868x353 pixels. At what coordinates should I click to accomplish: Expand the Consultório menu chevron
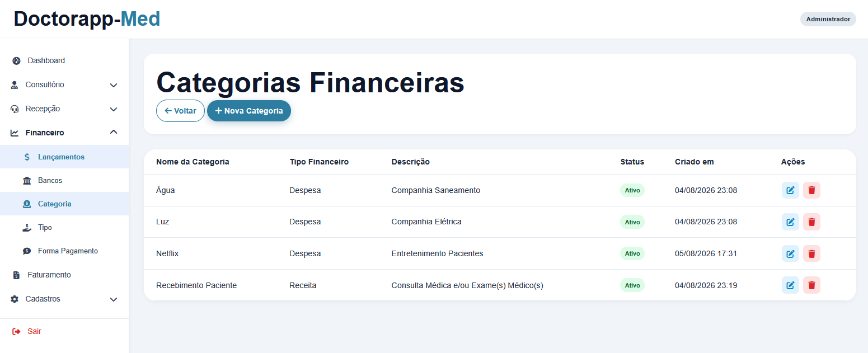[x=114, y=86]
